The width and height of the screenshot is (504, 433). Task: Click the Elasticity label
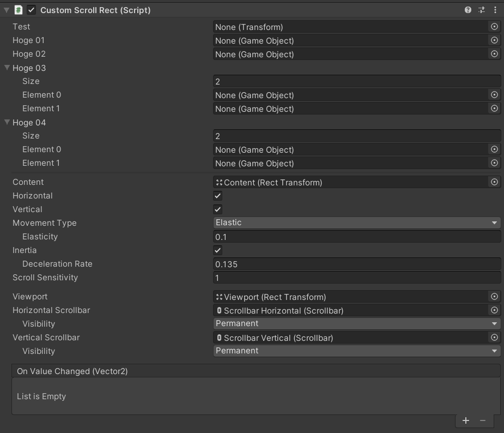point(40,237)
